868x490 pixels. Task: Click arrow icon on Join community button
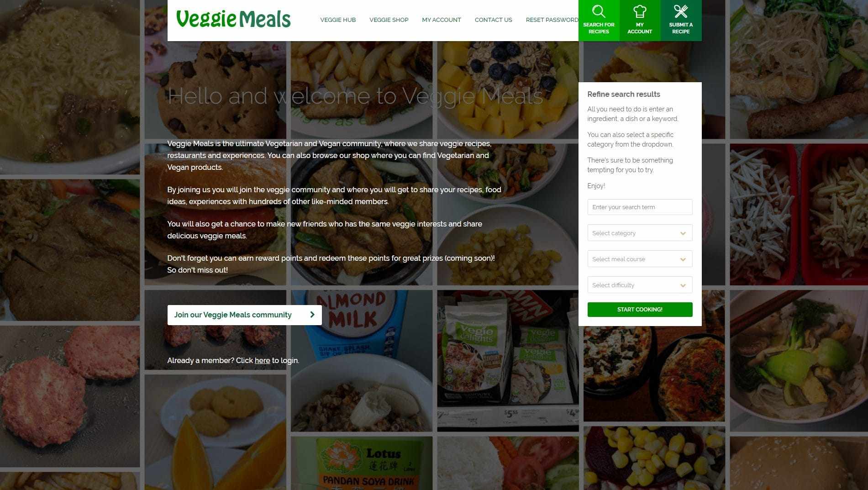(312, 315)
